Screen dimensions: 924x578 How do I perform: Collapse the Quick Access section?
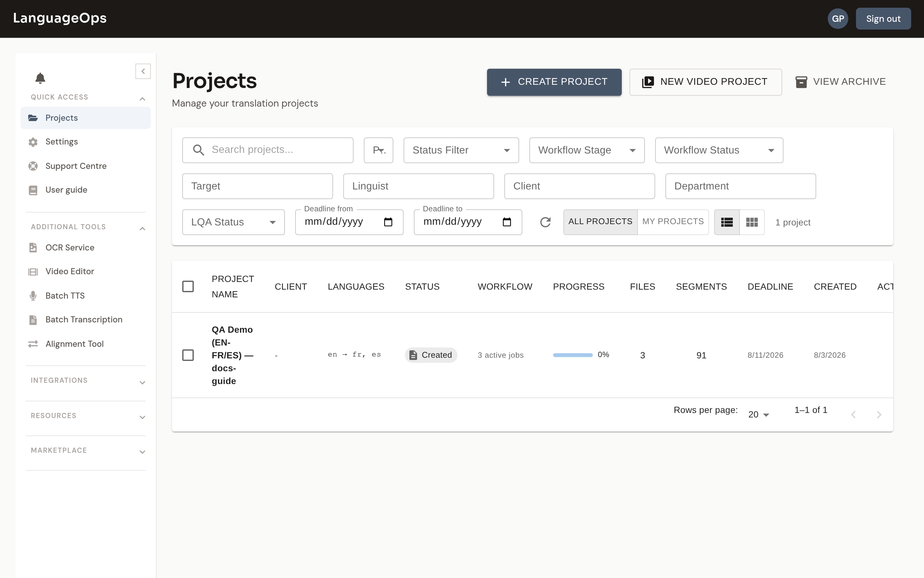[142, 99]
